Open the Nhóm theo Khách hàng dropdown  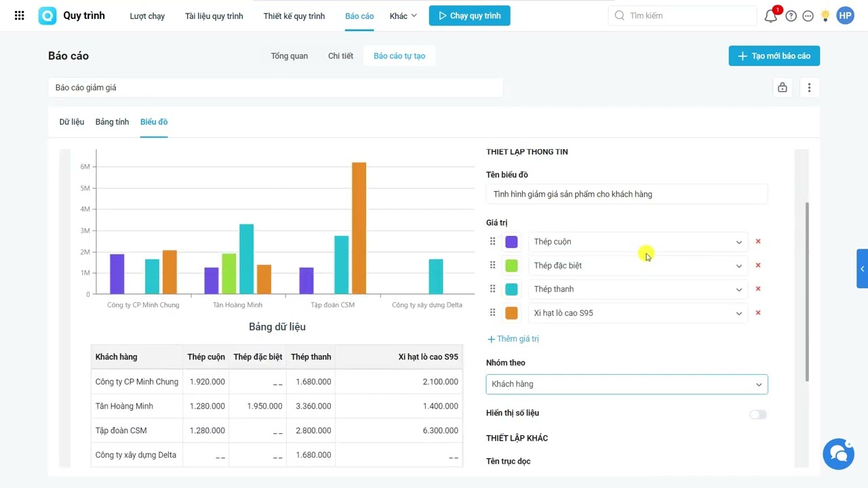click(x=627, y=384)
